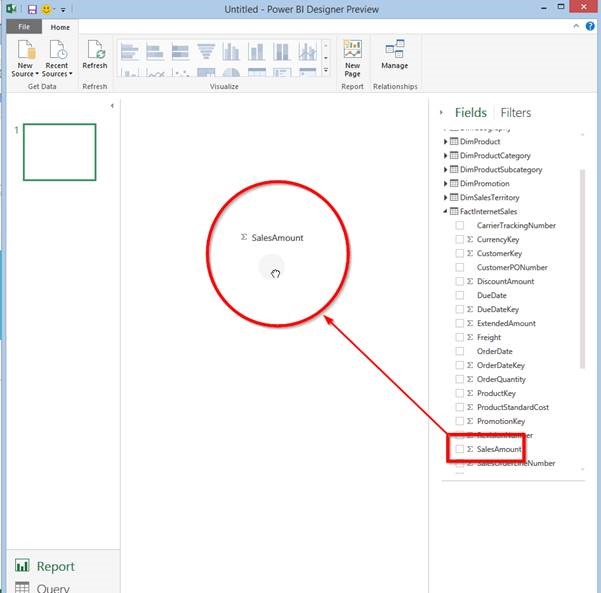Viewport: 601px width, 593px height.
Task: Click the New Source document icon
Action: 26,50
